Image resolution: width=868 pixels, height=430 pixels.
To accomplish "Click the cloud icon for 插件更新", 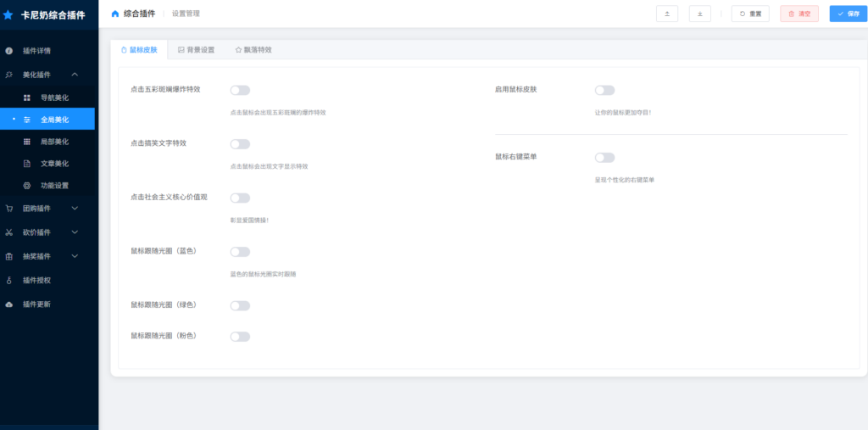I will (9, 304).
